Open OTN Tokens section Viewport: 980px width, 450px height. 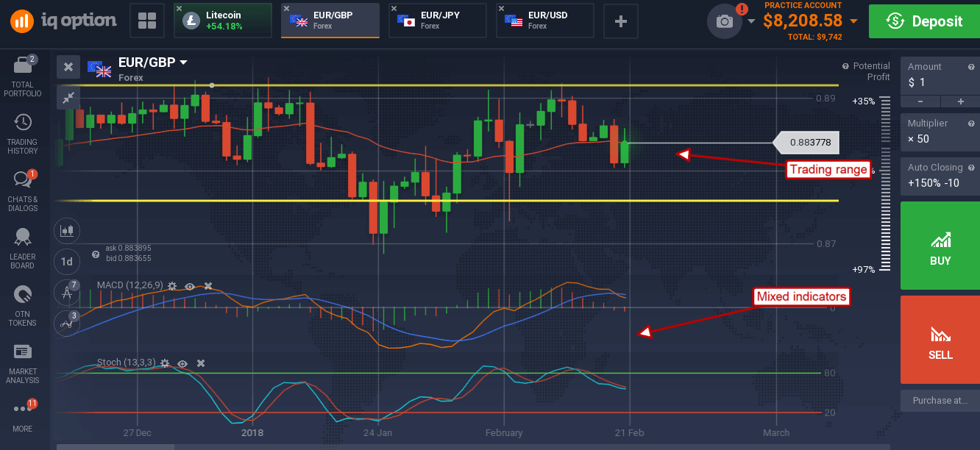click(x=22, y=305)
